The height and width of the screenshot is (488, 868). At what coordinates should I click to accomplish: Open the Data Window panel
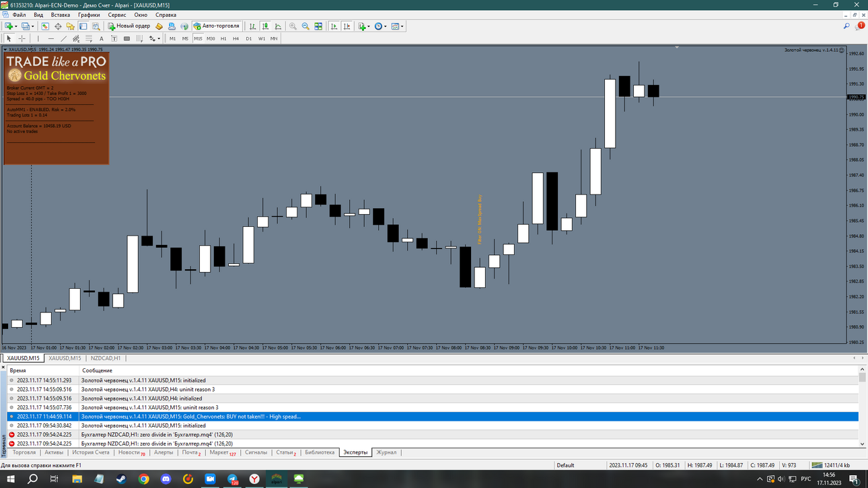click(58, 26)
